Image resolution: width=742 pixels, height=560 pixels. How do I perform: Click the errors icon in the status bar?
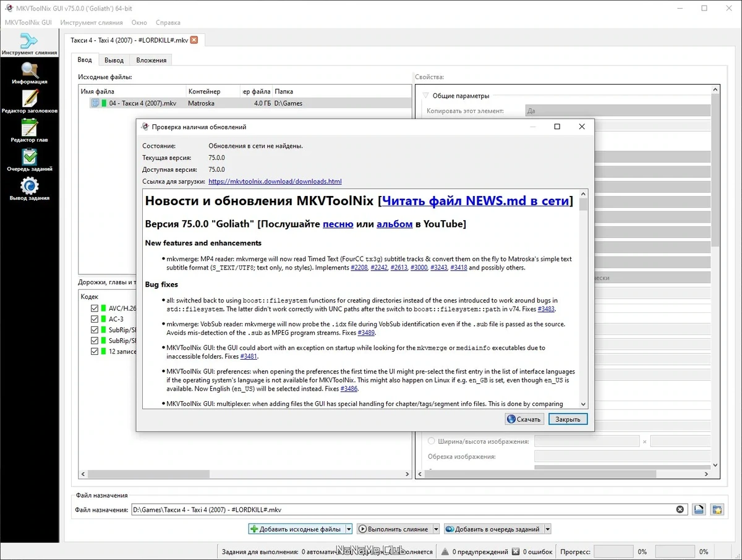point(516,551)
